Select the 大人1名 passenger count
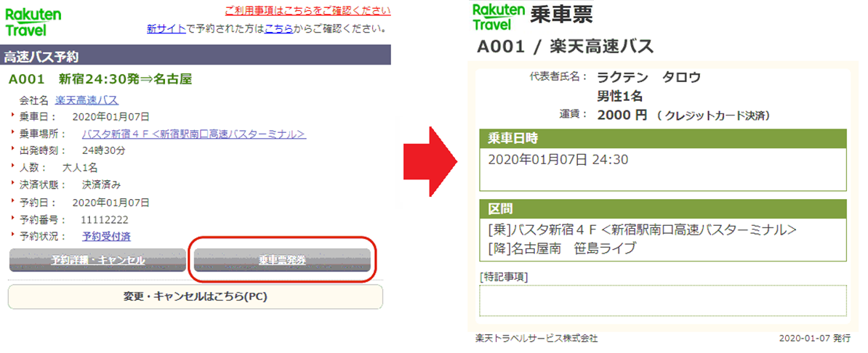The image size is (868, 353). (81, 168)
